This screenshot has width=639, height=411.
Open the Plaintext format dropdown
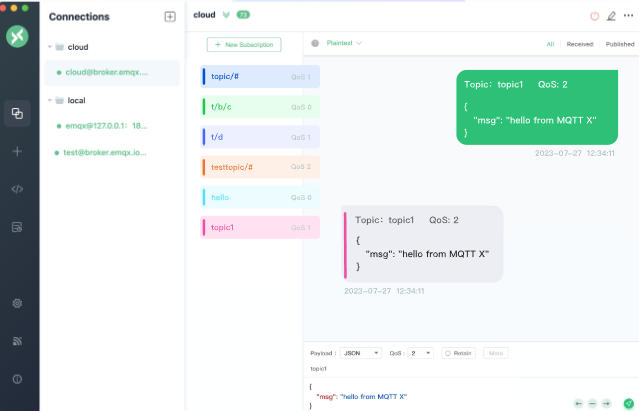pos(344,43)
